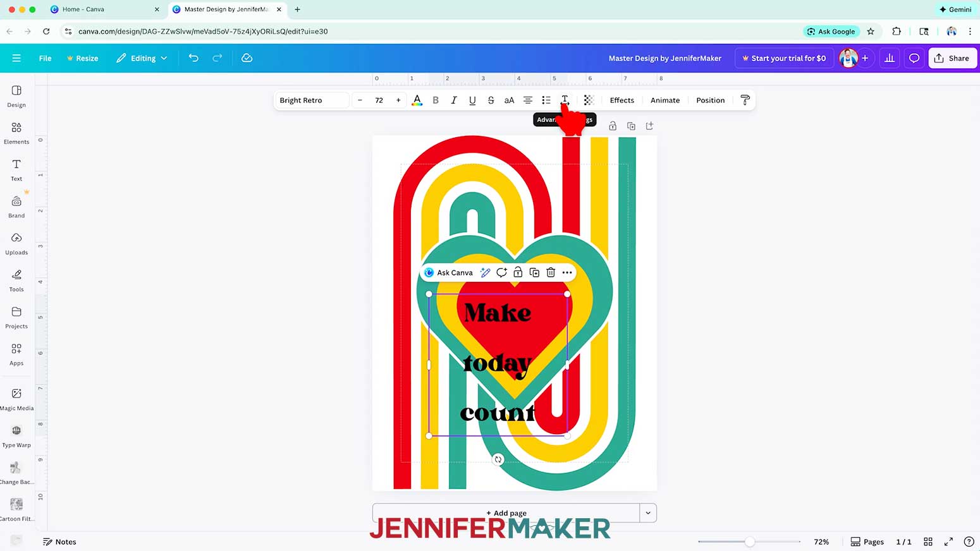
Task: Open the Effects panel
Action: pos(622,100)
